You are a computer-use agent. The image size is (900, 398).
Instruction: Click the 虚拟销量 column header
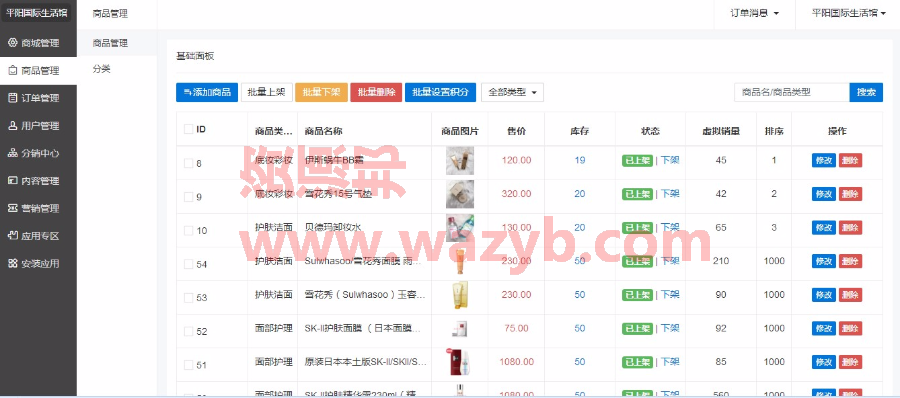tap(721, 131)
